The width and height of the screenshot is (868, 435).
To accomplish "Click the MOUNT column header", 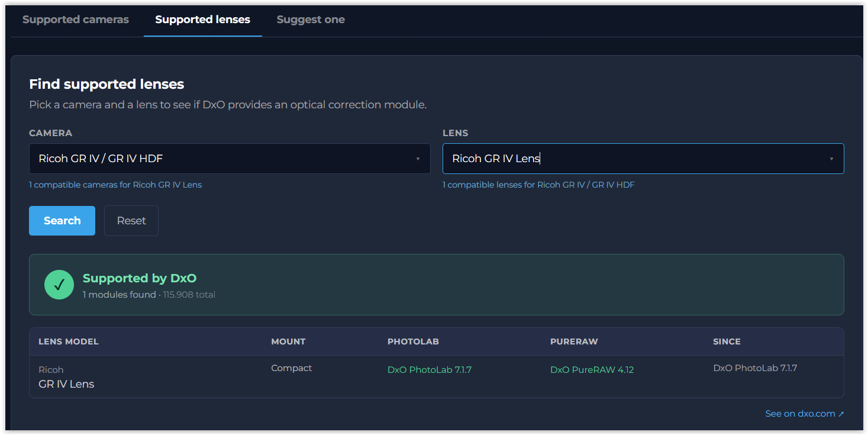I will tap(288, 341).
